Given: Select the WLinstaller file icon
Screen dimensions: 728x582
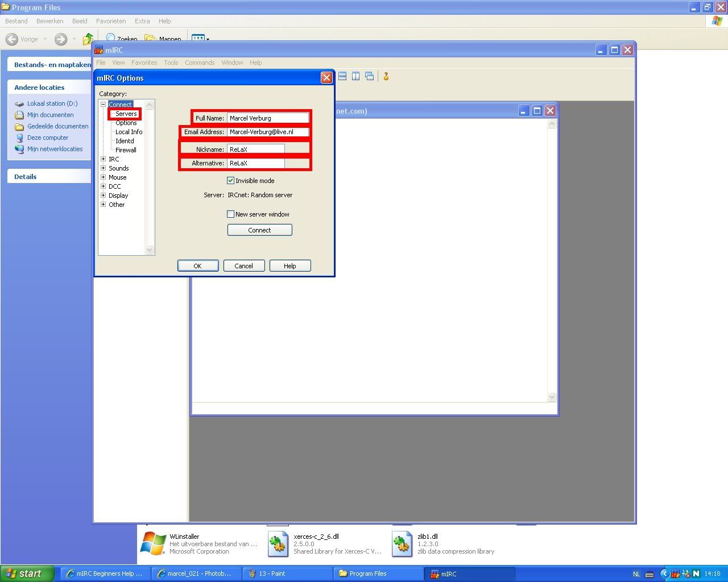Looking at the screenshot, I should coord(153,543).
